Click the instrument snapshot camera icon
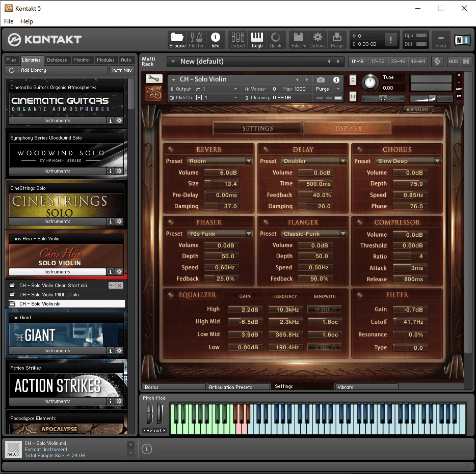This screenshot has height=474, width=476. coord(321,80)
